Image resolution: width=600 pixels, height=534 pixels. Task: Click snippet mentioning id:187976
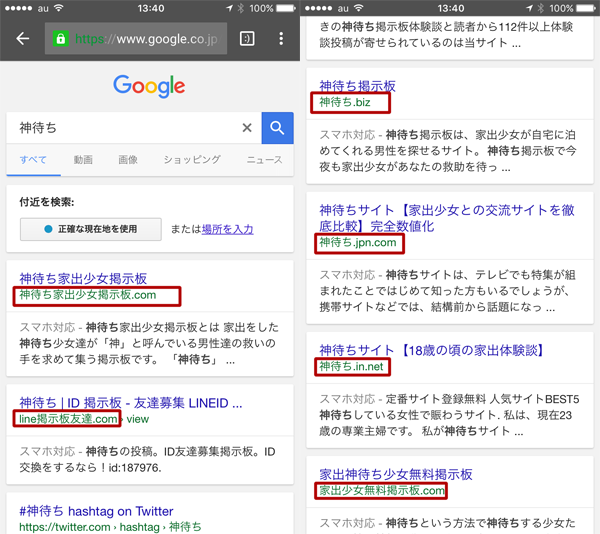tap(147, 459)
